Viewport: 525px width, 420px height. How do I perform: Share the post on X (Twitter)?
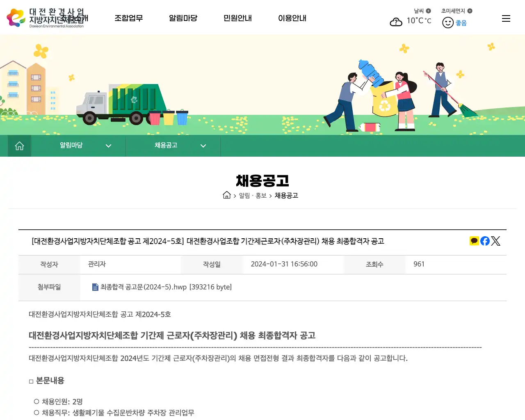click(x=495, y=241)
